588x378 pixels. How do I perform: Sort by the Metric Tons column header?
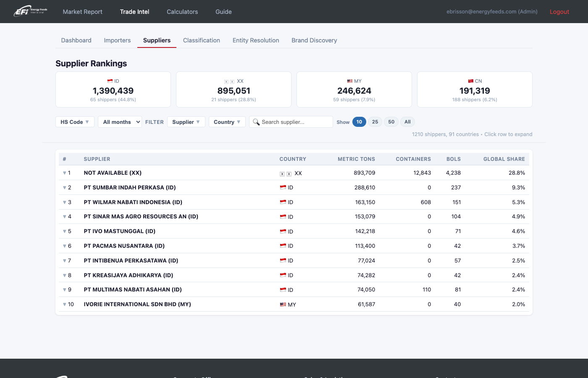click(x=356, y=159)
